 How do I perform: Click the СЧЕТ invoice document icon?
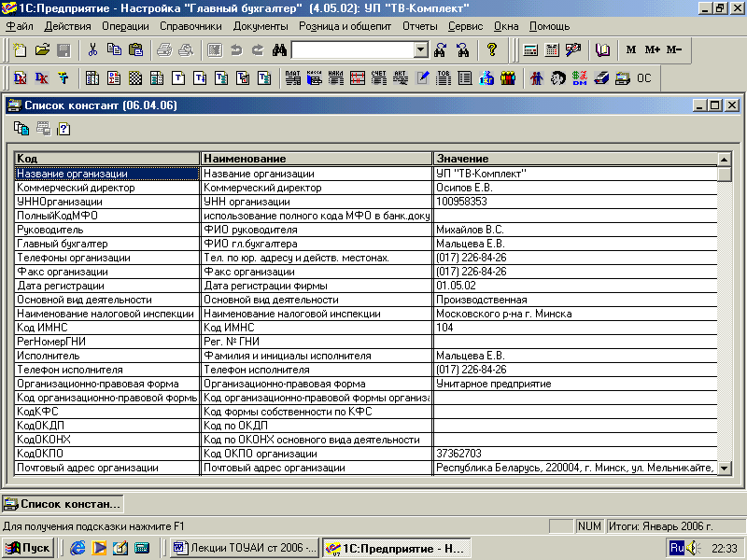[x=379, y=78]
